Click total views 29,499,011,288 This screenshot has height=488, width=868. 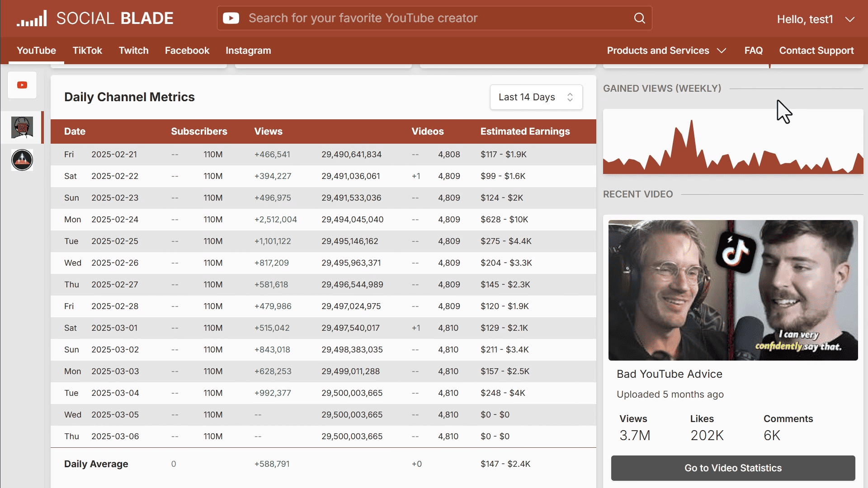tap(351, 371)
